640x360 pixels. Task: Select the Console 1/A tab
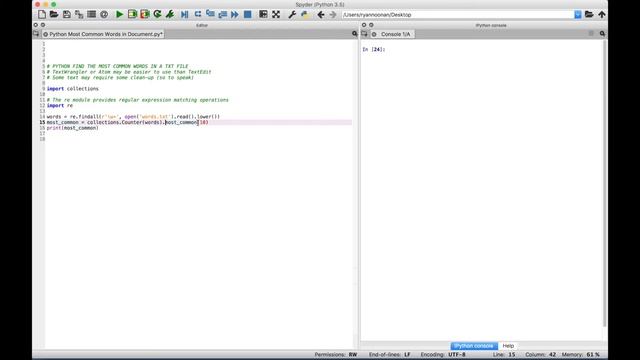(395, 34)
